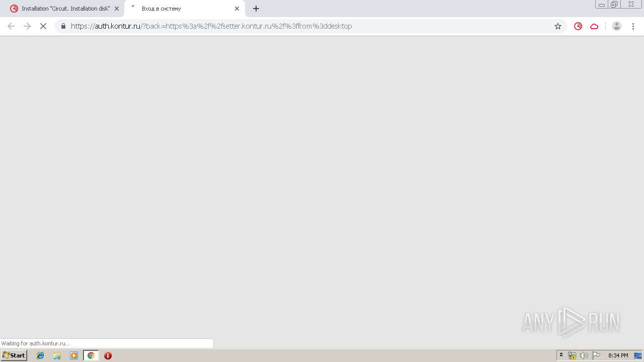This screenshot has height=362, width=644.
Task: Restore down the Chrome window
Action: pos(614,5)
